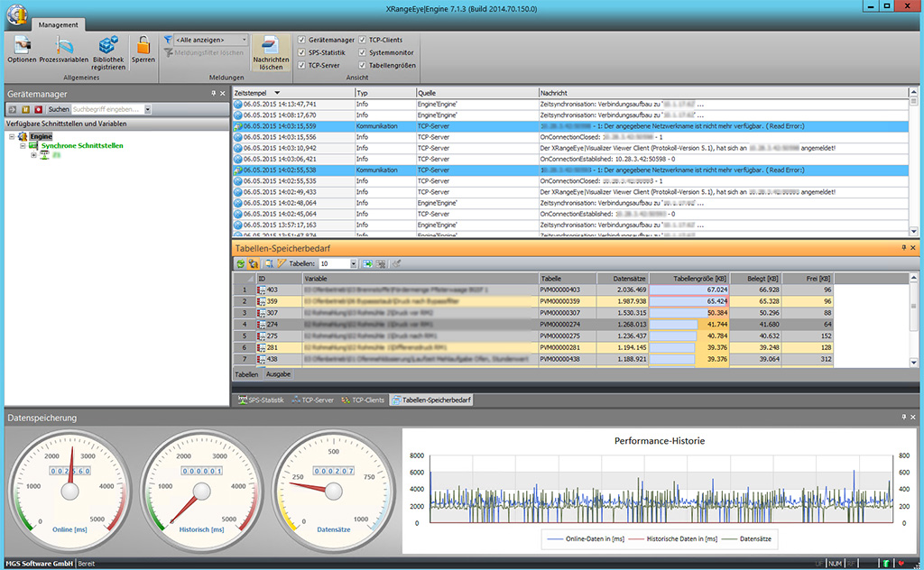The width and height of the screenshot is (924, 570).
Task: Click the Suchbegriff eingeben search field
Action: [106, 109]
